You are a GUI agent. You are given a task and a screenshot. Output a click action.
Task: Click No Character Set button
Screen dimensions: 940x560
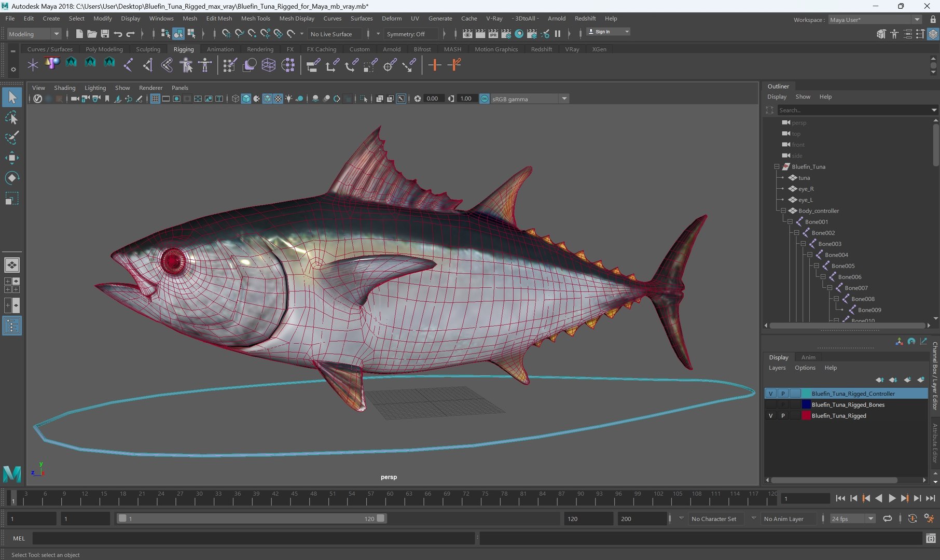pyautogui.click(x=713, y=519)
